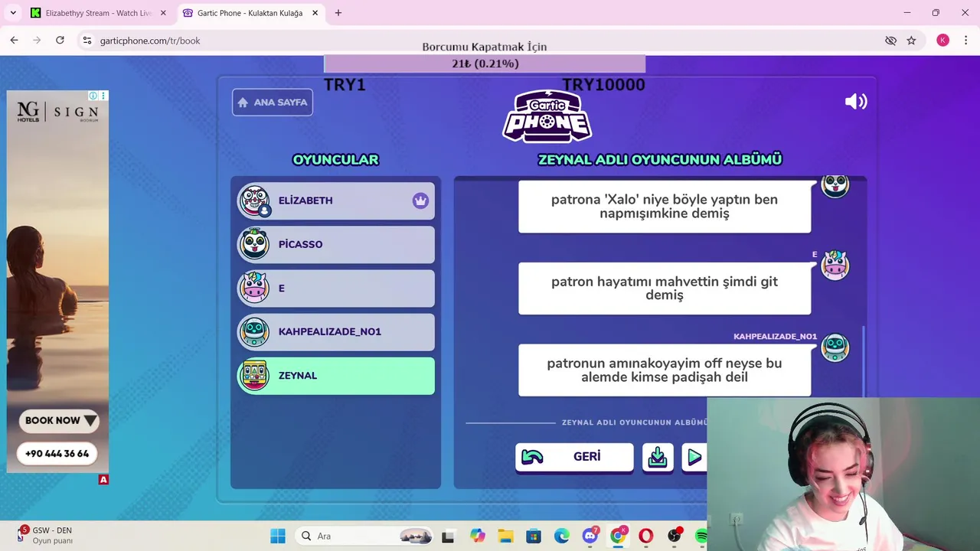Click the crown icon next to ELİZABETH
The image size is (980, 551).
(x=420, y=201)
